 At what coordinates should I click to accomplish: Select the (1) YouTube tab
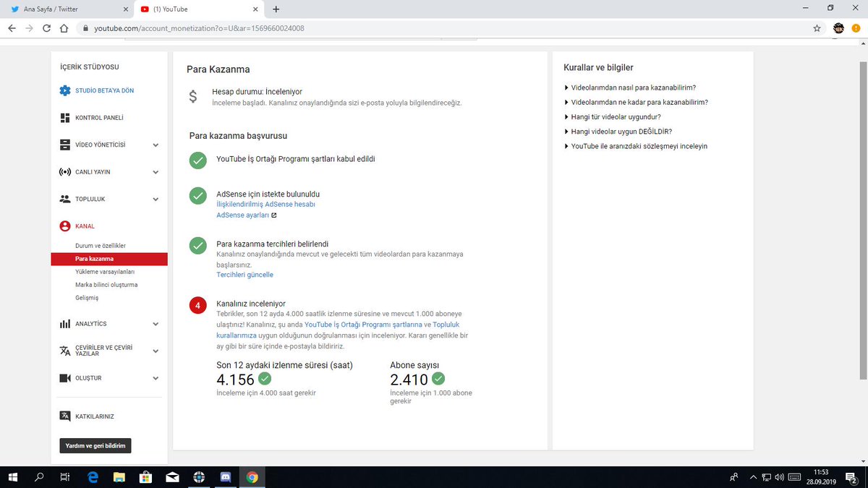coord(200,9)
